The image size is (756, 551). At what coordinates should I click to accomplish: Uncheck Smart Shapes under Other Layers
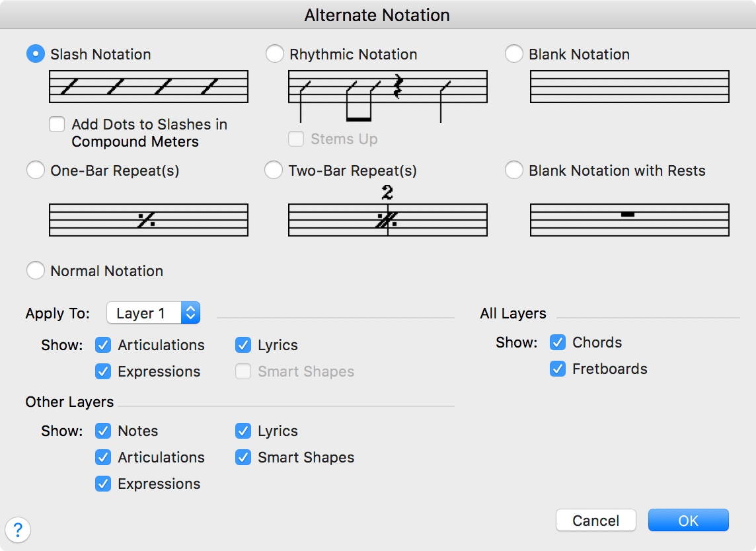click(243, 457)
